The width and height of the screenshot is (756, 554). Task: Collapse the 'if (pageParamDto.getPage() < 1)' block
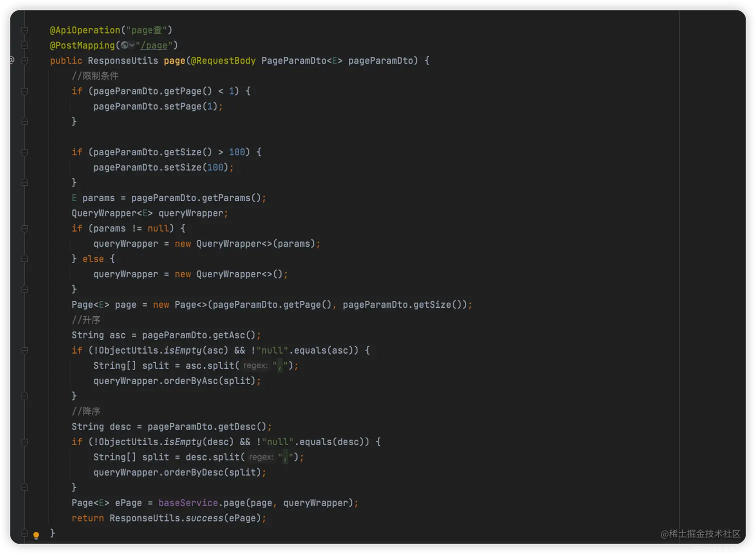(x=24, y=91)
